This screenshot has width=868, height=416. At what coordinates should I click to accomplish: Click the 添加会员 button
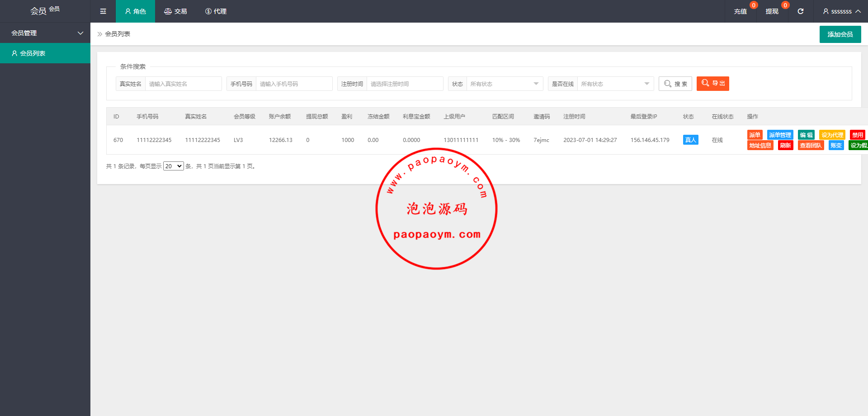pyautogui.click(x=840, y=34)
